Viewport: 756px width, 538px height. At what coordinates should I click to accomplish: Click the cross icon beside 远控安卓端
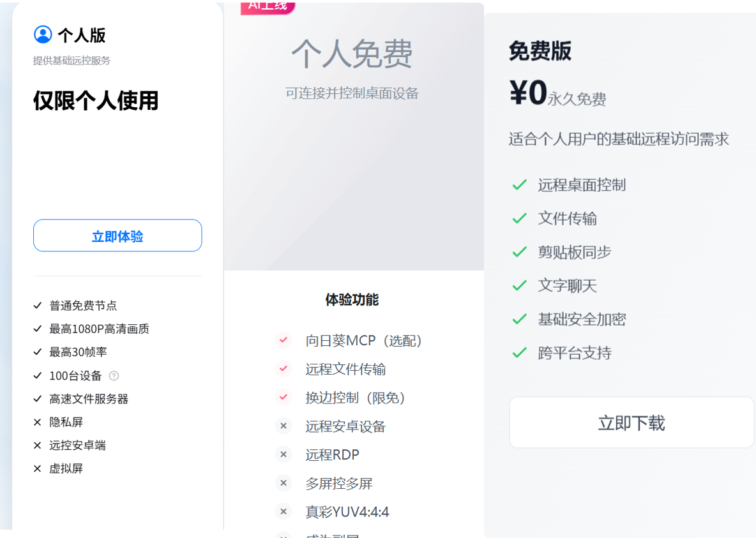(38, 445)
